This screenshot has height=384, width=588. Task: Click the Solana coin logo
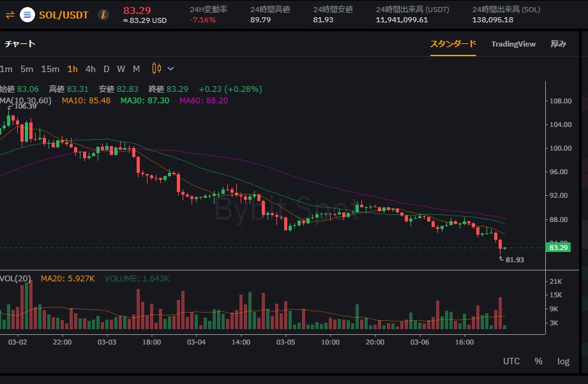[x=27, y=15]
